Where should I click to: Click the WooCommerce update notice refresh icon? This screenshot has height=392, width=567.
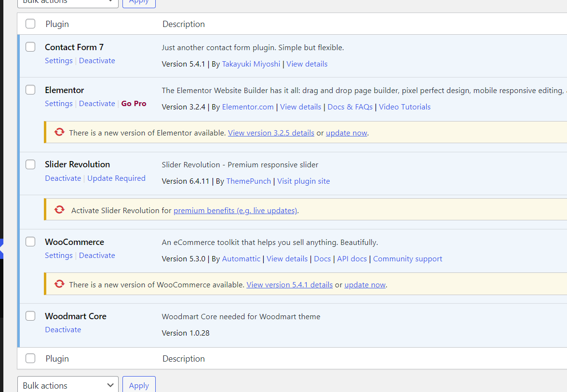[x=59, y=284]
